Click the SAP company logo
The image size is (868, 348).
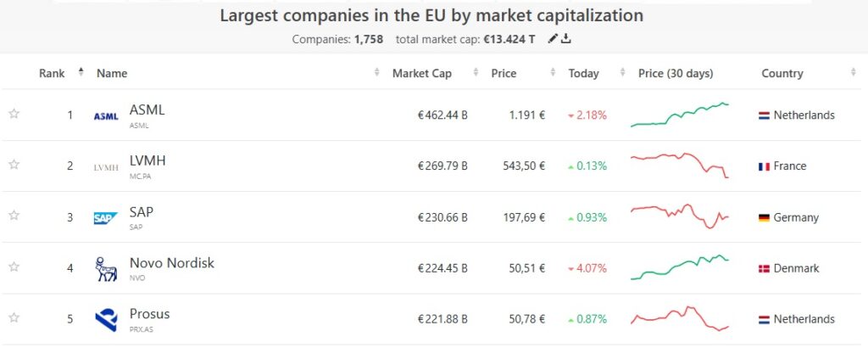click(x=106, y=218)
